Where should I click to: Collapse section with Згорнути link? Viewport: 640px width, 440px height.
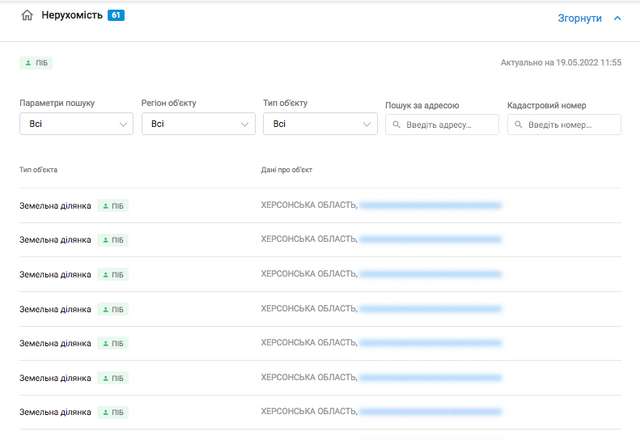pyautogui.click(x=580, y=18)
